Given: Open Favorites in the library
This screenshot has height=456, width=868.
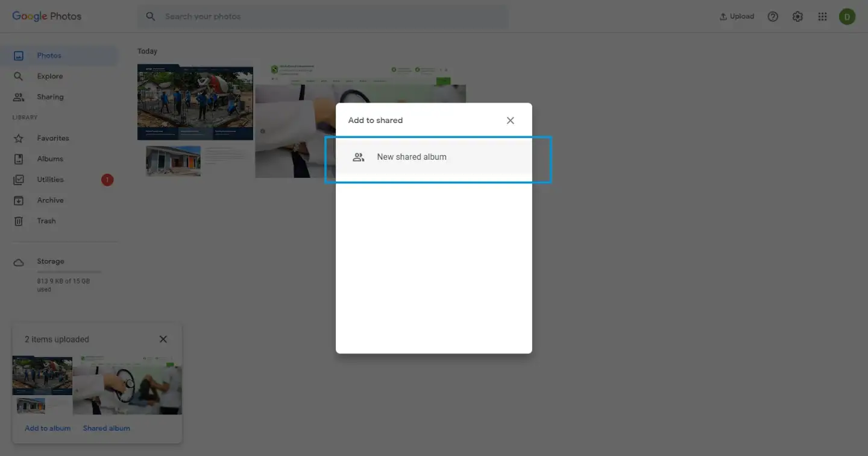Looking at the screenshot, I should pyautogui.click(x=52, y=138).
